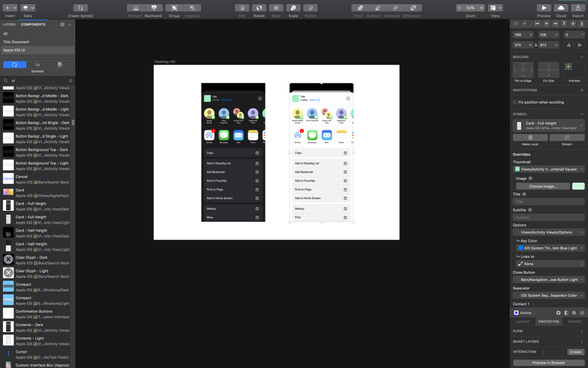Click the green image override color swatch
This screenshot has height=368, width=588.
(x=577, y=186)
